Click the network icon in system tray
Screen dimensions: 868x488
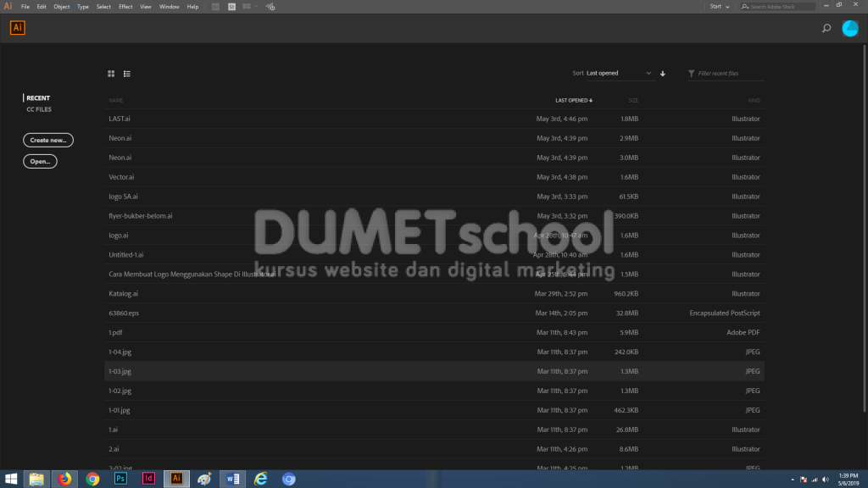[815, 480]
